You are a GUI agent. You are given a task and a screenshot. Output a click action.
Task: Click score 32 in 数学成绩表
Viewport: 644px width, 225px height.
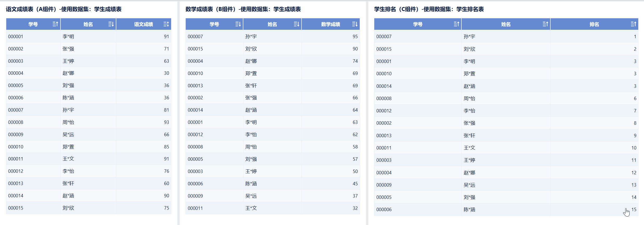(355, 208)
